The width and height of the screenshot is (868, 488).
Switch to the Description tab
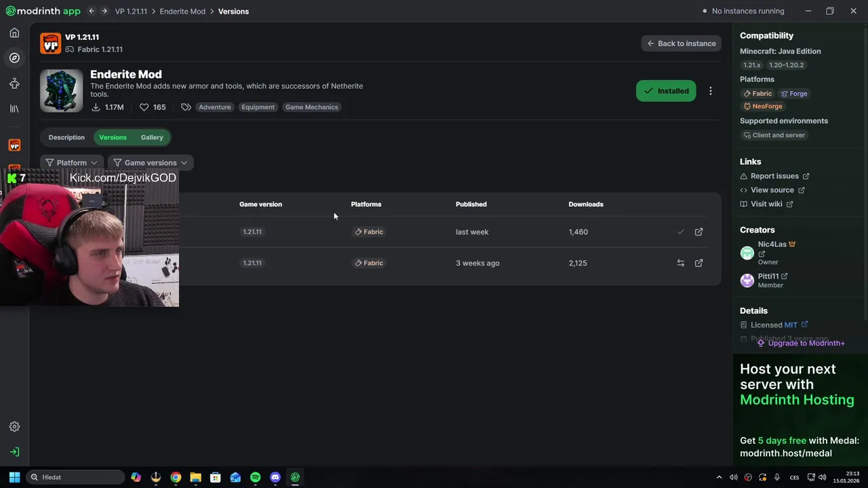pyautogui.click(x=66, y=138)
